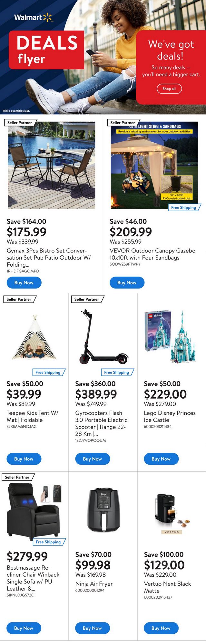Open the Ninja Air Fryer title link
Image resolution: width=206 pixels, height=644 pixels.
click(94, 584)
